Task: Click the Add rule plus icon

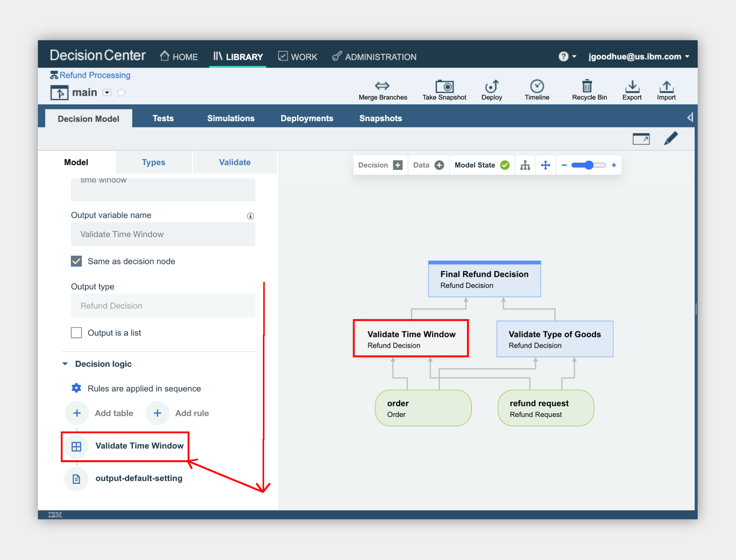Action: pyautogui.click(x=157, y=413)
